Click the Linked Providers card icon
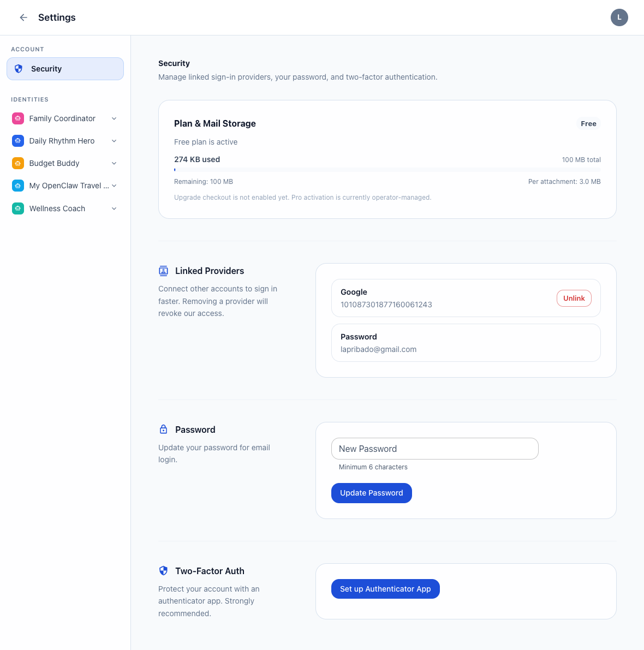The height and width of the screenshot is (650, 644). pyautogui.click(x=163, y=270)
